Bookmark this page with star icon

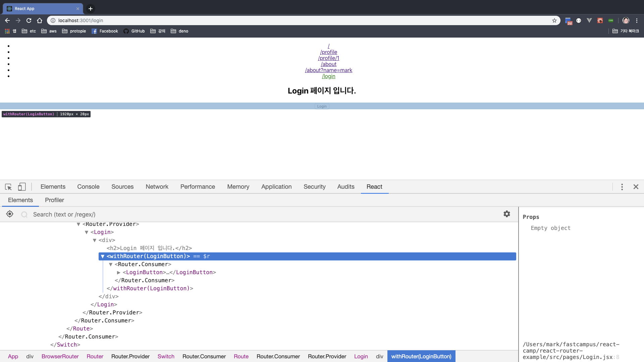(x=554, y=20)
